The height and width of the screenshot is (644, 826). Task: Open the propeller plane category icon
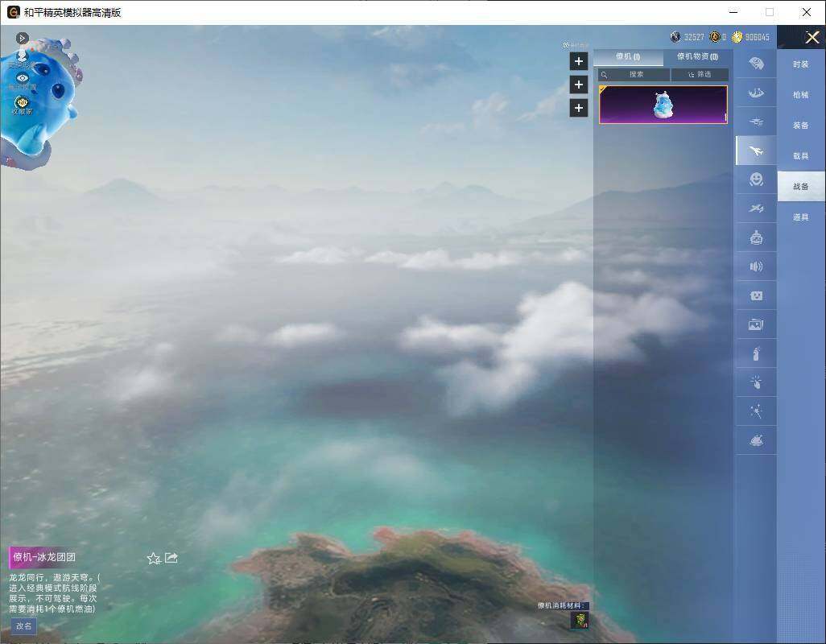click(756, 208)
